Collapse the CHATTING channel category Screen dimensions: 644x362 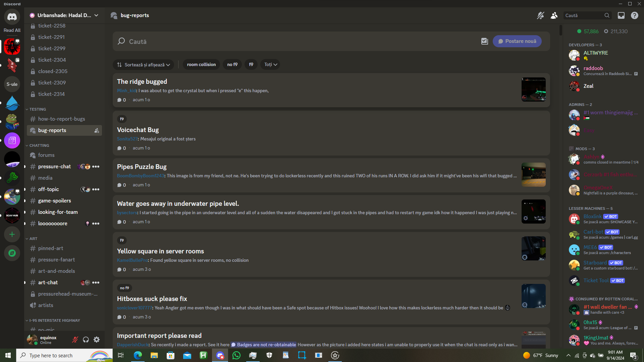pyautogui.click(x=39, y=145)
